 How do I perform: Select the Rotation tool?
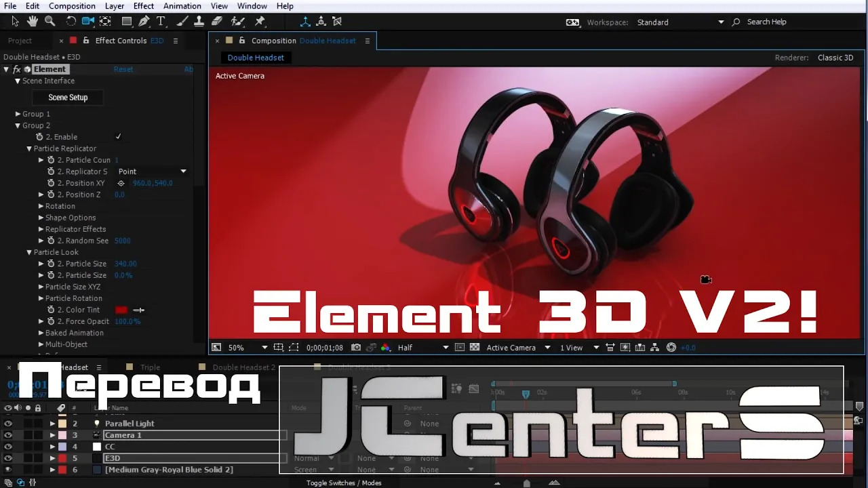(x=71, y=22)
